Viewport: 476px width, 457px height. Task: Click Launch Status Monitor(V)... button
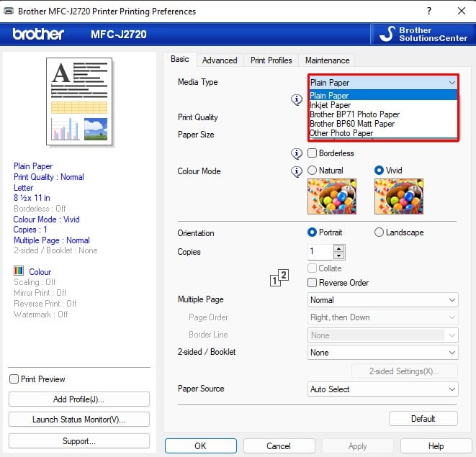point(79,420)
